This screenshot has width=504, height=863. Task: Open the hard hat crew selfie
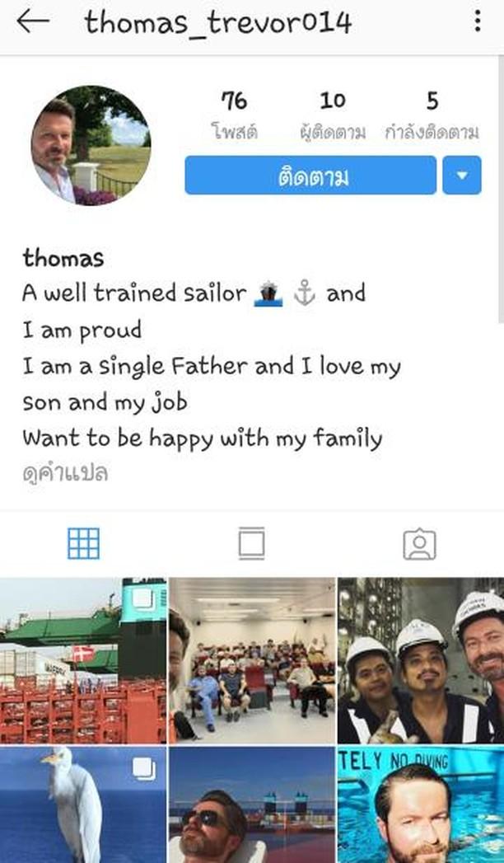pos(421,660)
